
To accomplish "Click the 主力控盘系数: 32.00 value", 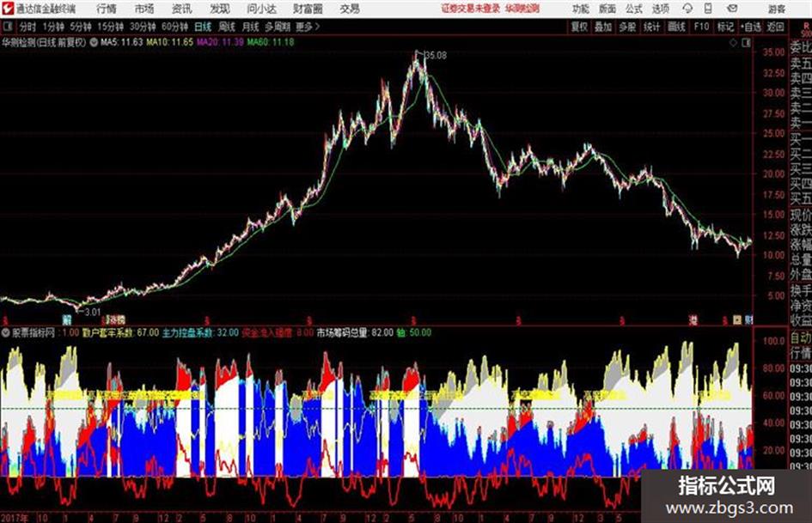I will pyautogui.click(x=200, y=333).
